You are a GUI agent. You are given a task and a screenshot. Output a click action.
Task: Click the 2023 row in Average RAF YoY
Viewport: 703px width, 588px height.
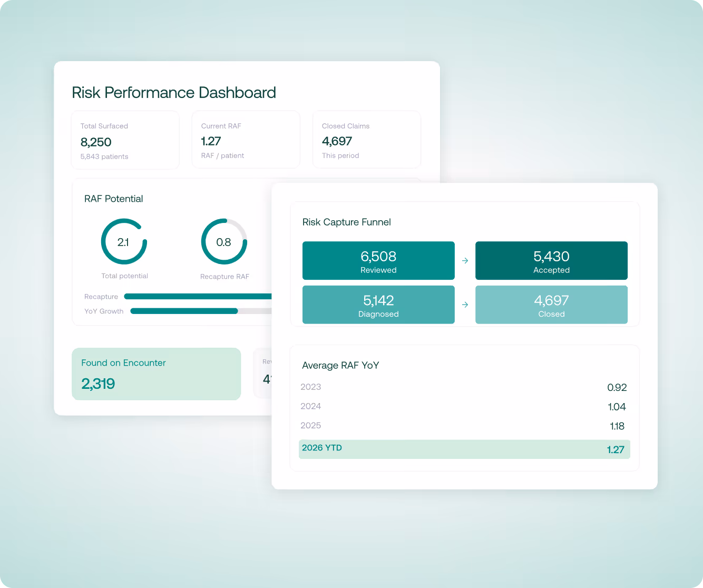(x=464, y=387)
